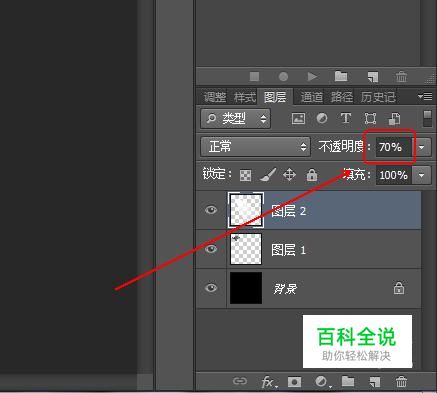Screen dimensions: 437x393
Task: Toggle the layer filtering switch
Action: pyautogui.click(x=427, y=119)
